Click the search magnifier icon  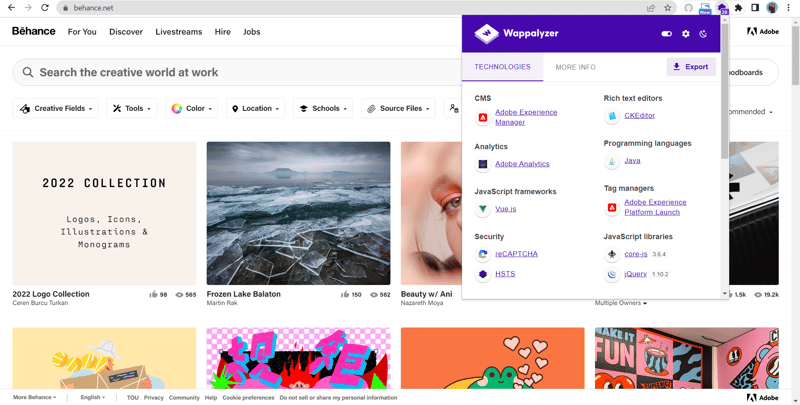tap(28, 72)
